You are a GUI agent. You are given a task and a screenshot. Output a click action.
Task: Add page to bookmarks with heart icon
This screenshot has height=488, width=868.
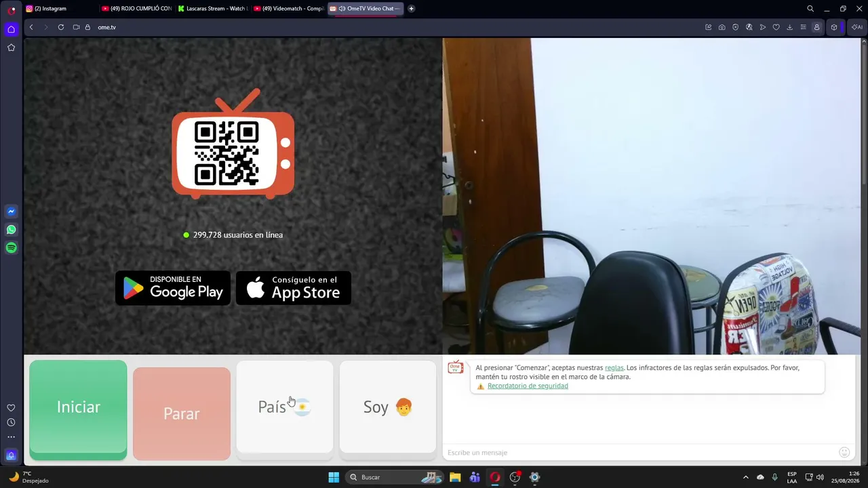click(x=776, y=27)
